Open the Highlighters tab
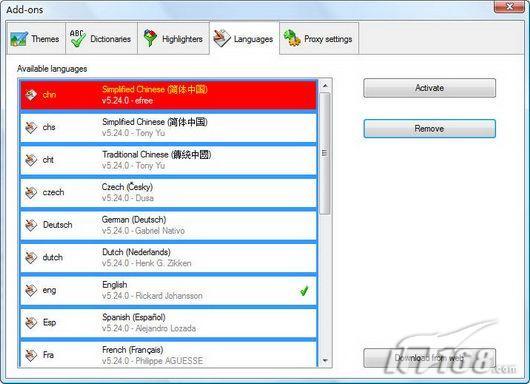This screenshot has width=530, height=384. (173, 39)
